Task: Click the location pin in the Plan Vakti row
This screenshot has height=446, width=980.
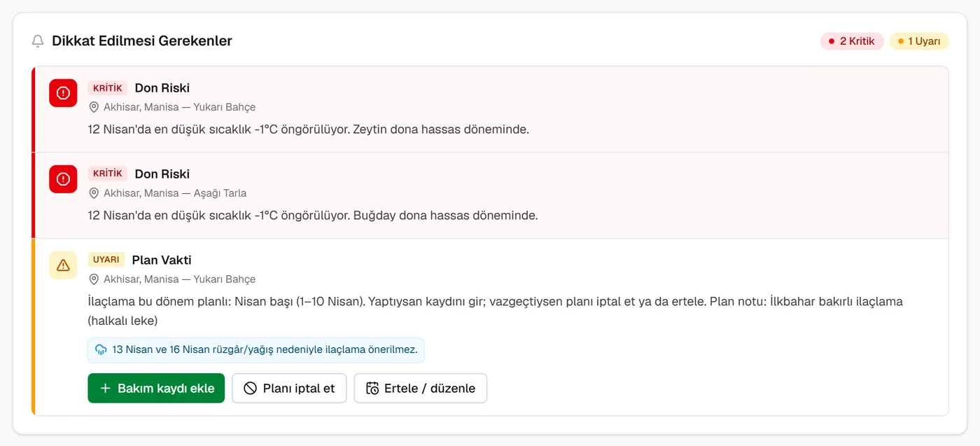Action: (x=94, y=279)
